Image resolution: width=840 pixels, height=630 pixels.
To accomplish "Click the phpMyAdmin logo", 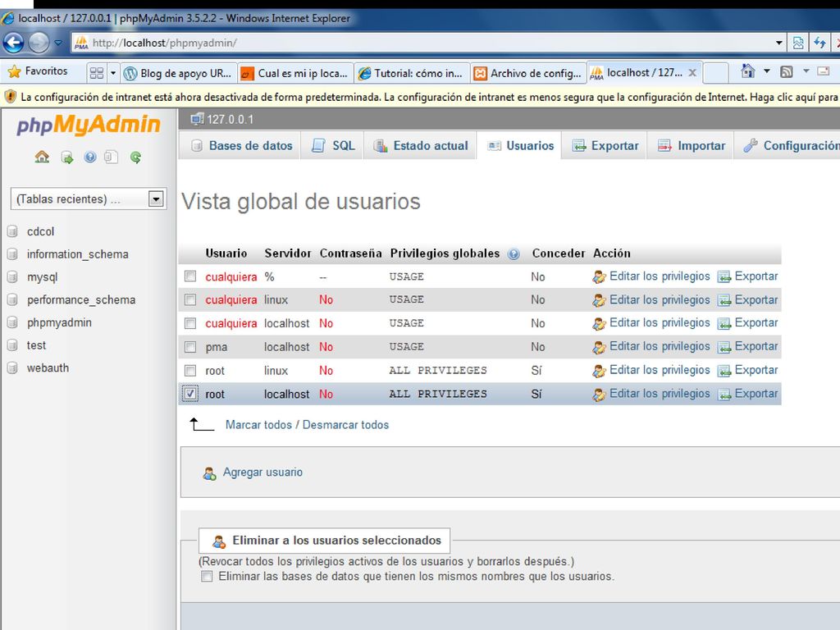I will [89, 125].
